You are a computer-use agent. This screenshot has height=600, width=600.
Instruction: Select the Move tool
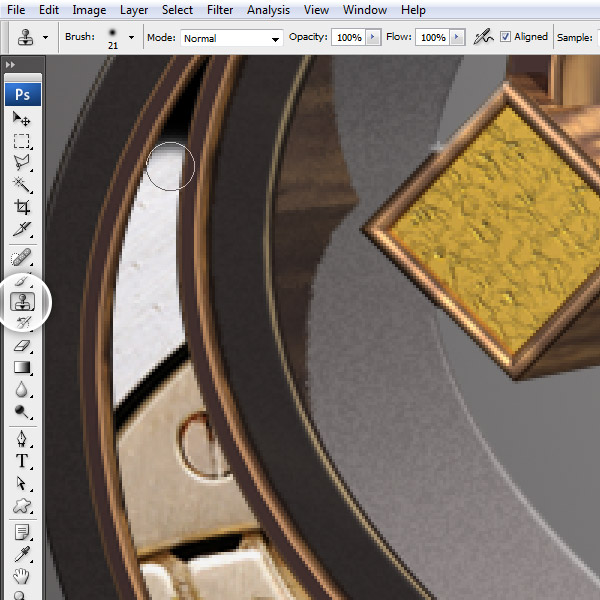click(22, 119)
